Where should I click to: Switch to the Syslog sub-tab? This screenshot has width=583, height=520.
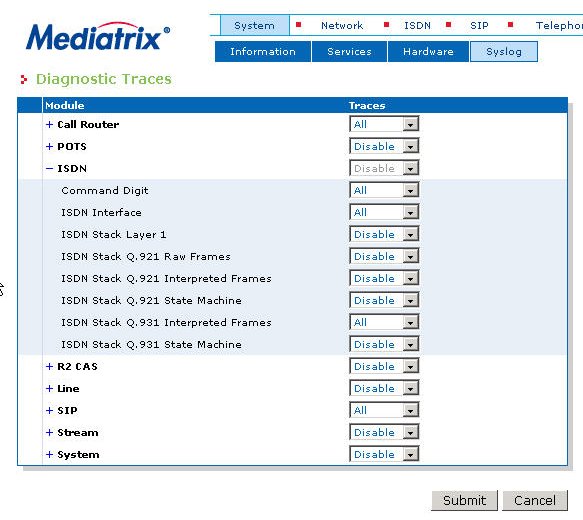click(x=504, y=52)
